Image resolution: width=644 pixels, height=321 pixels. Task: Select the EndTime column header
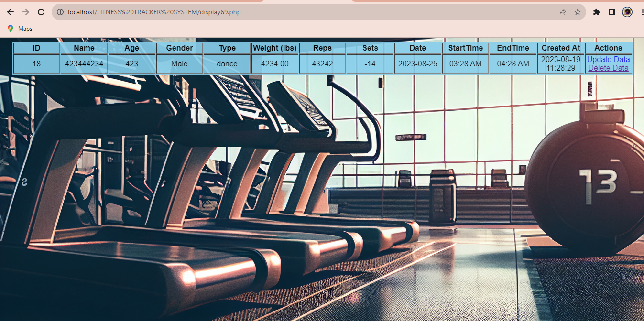point(513,48)
